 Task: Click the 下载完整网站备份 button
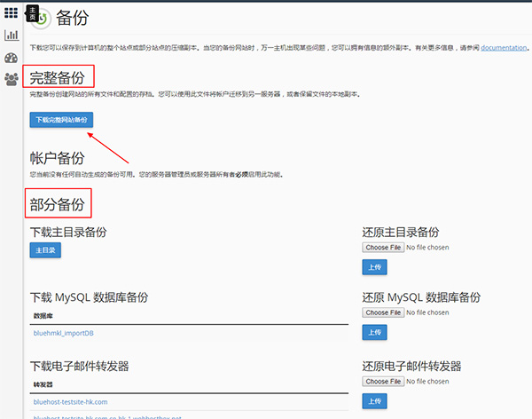[x=61, y=120]
